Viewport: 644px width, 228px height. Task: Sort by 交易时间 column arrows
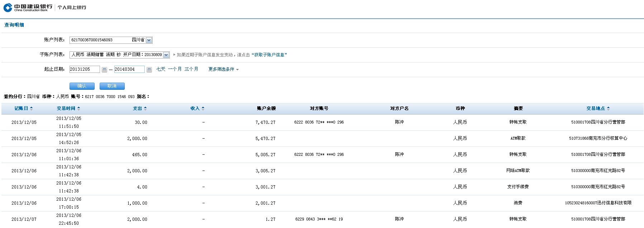pyautogui.click(x=78, y=108)
